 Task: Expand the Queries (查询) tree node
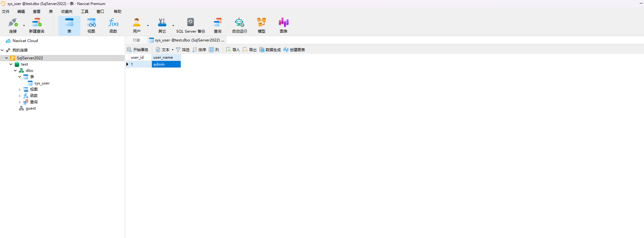[x=19, y=102]
